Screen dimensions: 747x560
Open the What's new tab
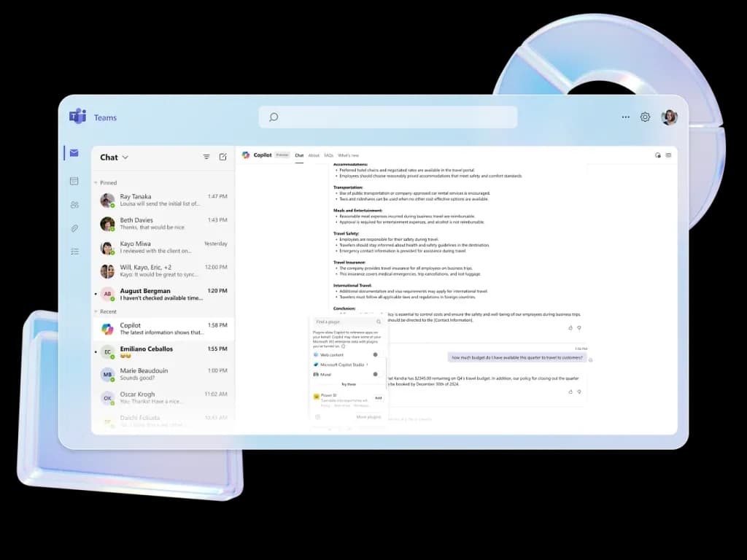348,155
